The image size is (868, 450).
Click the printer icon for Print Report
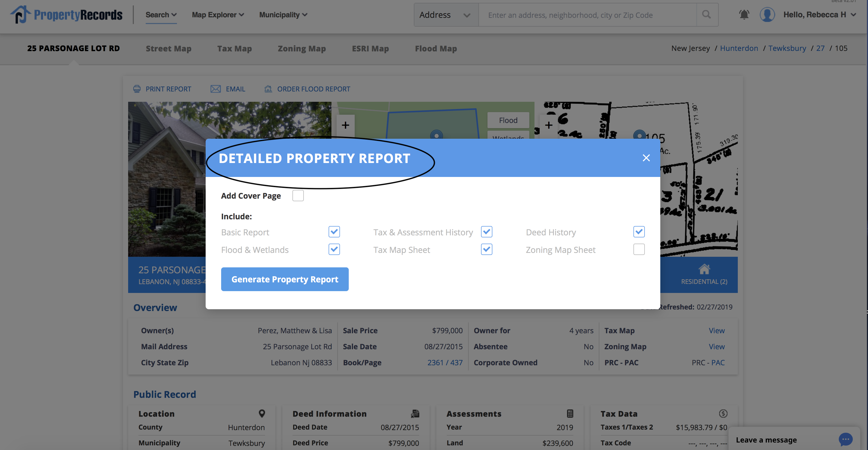(x=137, y=89)
